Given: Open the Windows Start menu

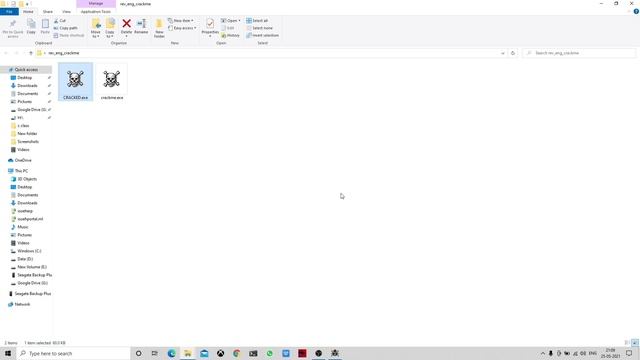Looking at the screenshot, I should [8, 353].
